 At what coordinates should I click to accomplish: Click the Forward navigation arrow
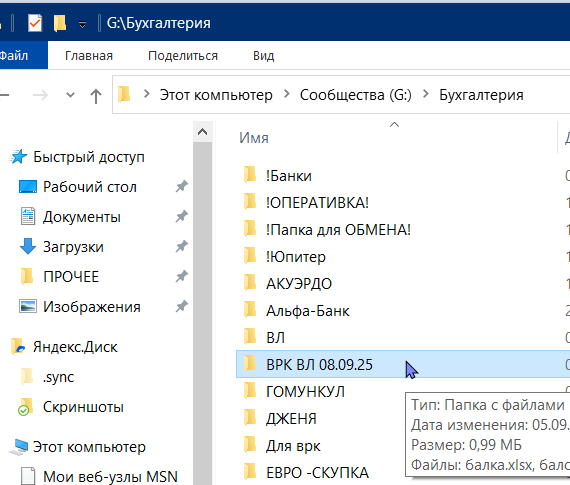[x=40, y=95]
